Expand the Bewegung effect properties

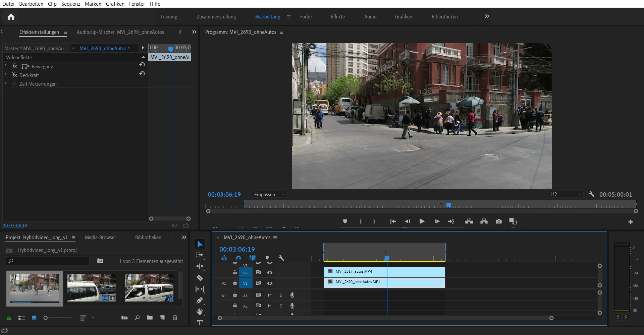coord(6,66)
